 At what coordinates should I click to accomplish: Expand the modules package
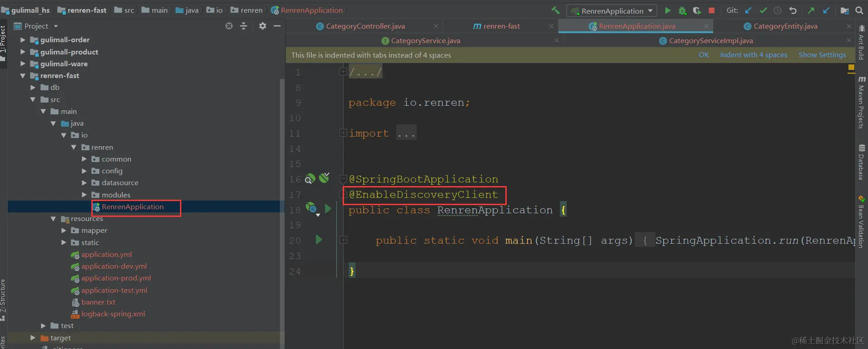pos(84,195)
